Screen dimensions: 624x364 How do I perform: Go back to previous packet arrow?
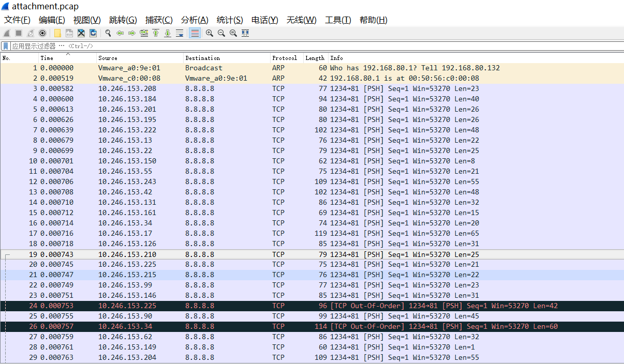[x=120, y=33]
